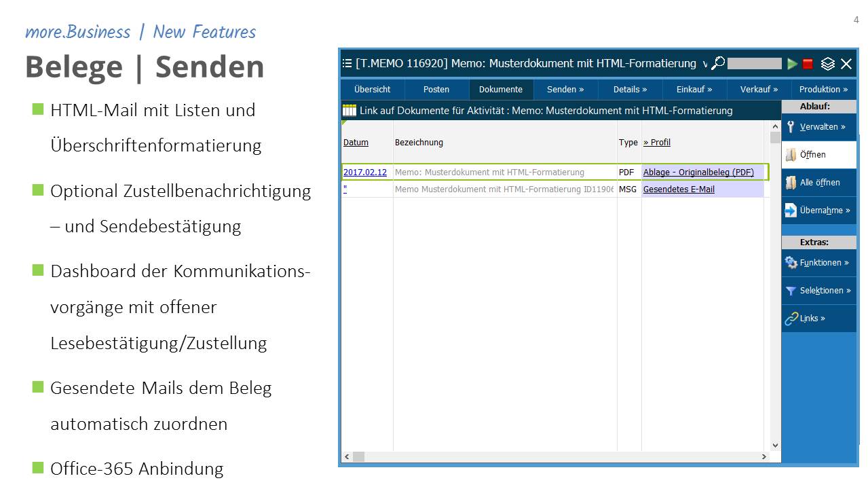Open the Selektionen » sidebar menu

coord(819,291)
